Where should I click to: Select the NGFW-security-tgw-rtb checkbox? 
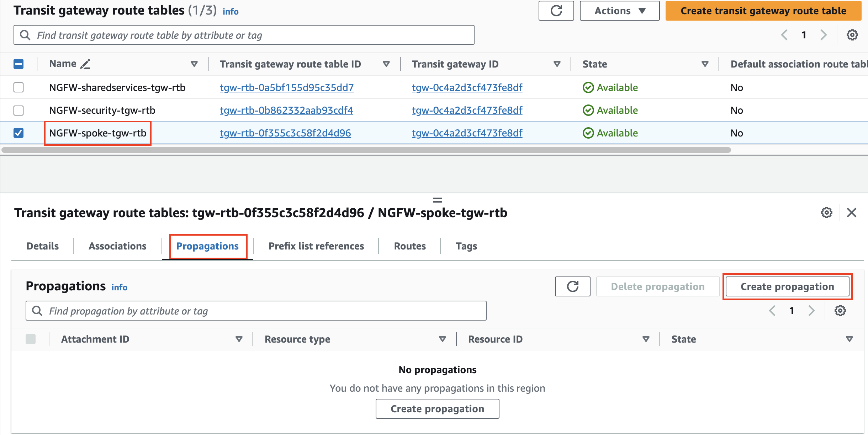pyautogui.click(x=18, y=110)
